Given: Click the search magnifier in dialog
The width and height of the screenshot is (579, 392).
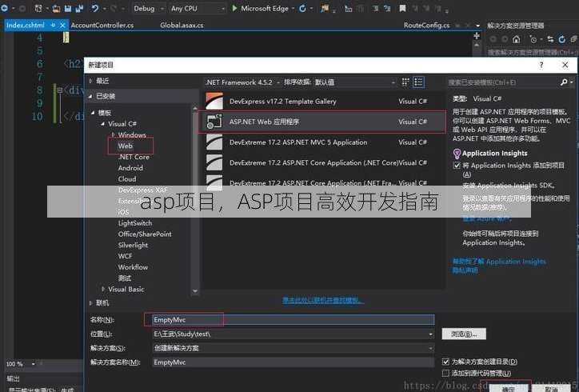Looking at the screenshot, I should [564, 82].
